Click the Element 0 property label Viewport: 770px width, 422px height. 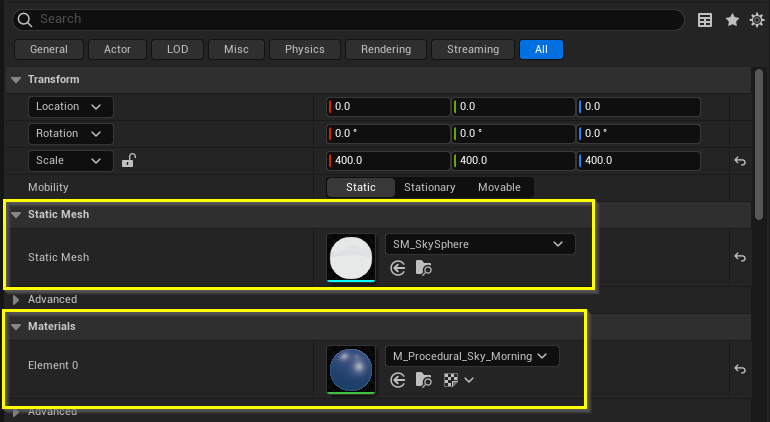pyautogui.click(x=53, y=366)
